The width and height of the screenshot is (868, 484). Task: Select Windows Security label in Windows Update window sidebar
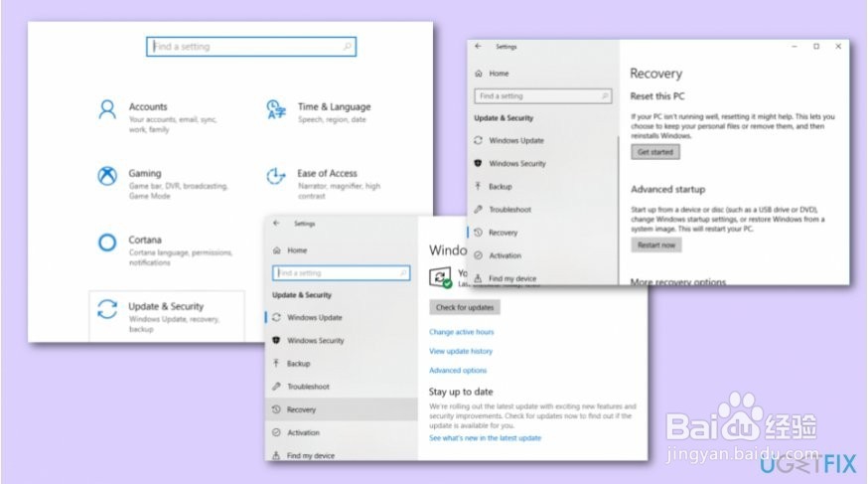(316, 341)
